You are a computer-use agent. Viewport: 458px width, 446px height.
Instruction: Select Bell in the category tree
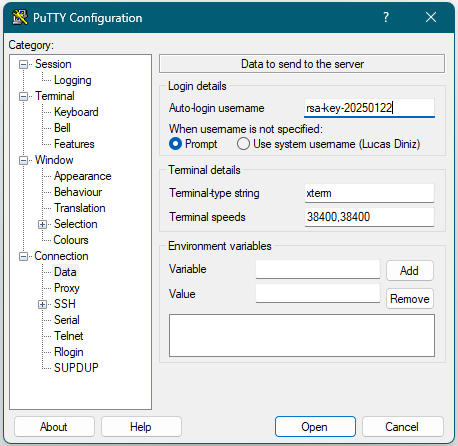pos(62,128)
